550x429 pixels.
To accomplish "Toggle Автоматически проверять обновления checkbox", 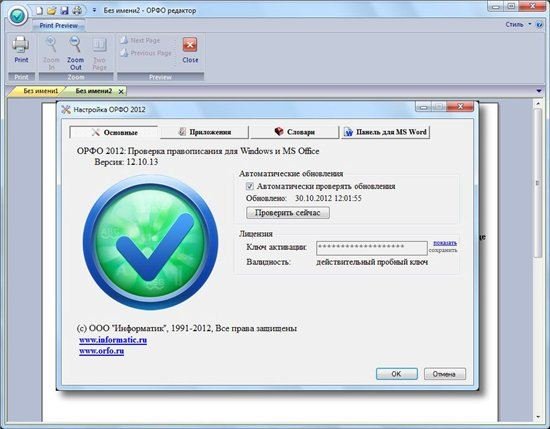I will pos(250,186).
